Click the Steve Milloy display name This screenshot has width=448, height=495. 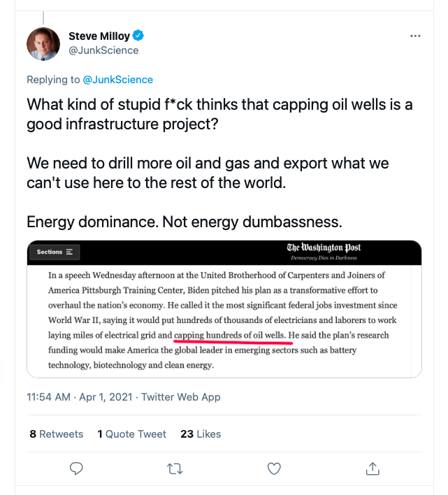(100, 36)
